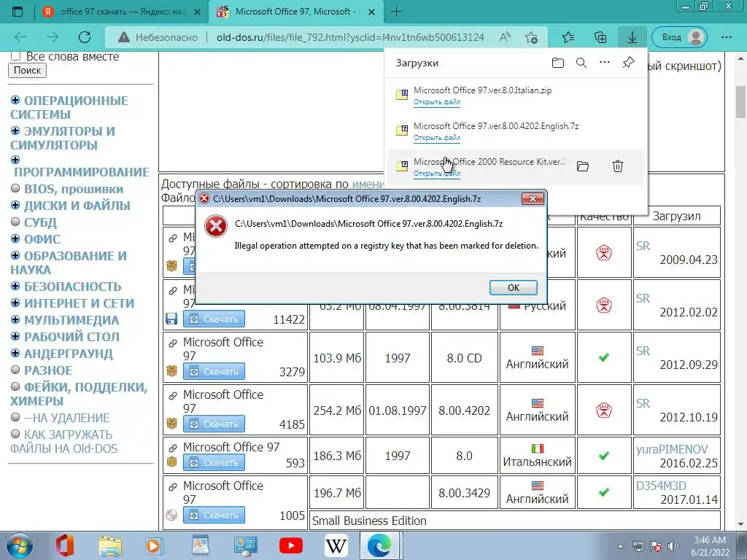Open Wikipedia taskbar shortcut

click(336, 545)
